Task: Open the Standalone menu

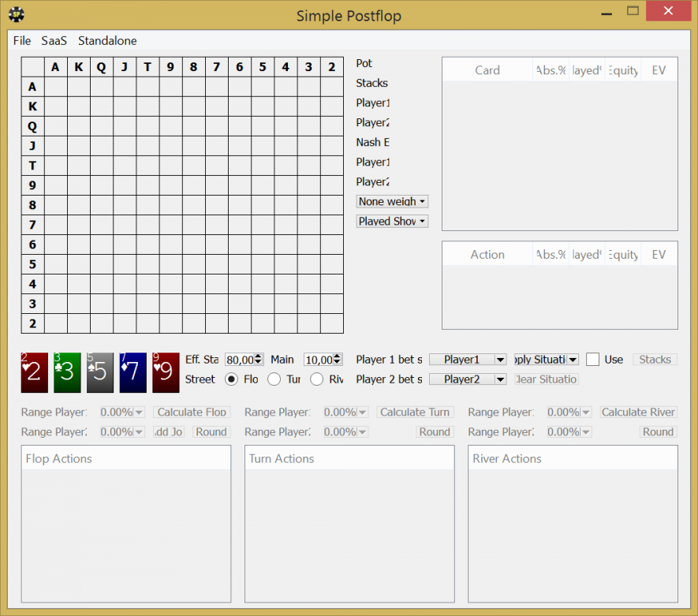Action: click(x=107, y=40)
